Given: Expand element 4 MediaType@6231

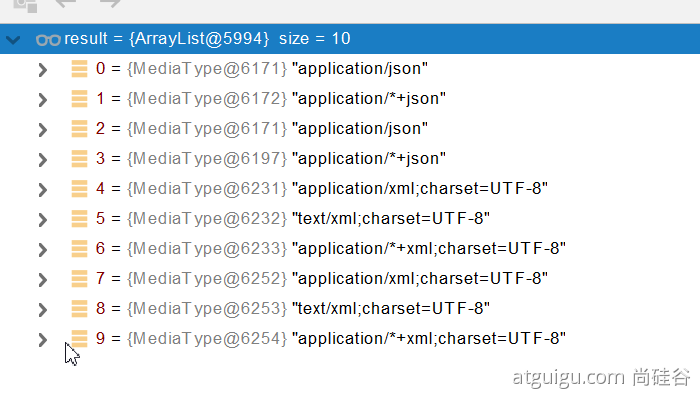Looking at the screenshot, I should pyautogui.click(x=43, y=190).
